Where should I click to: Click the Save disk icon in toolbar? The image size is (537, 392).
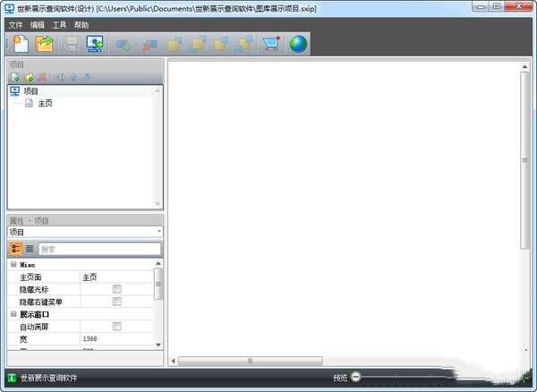71,43
